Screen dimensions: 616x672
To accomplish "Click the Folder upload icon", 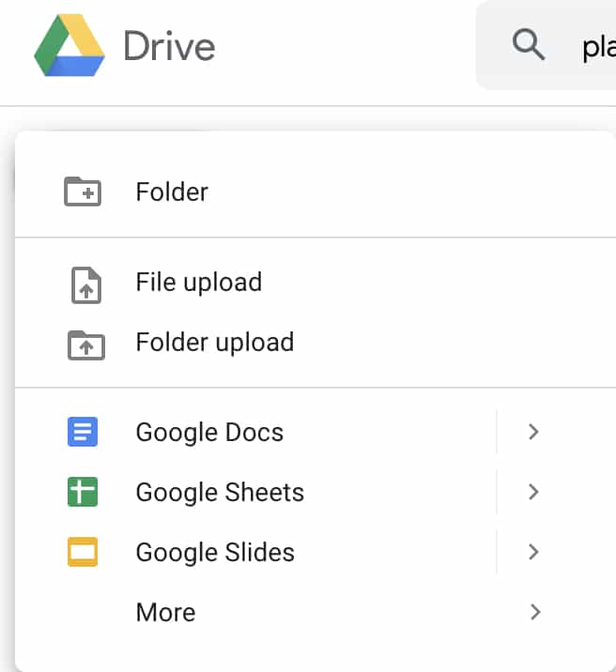I will (86, 345).
